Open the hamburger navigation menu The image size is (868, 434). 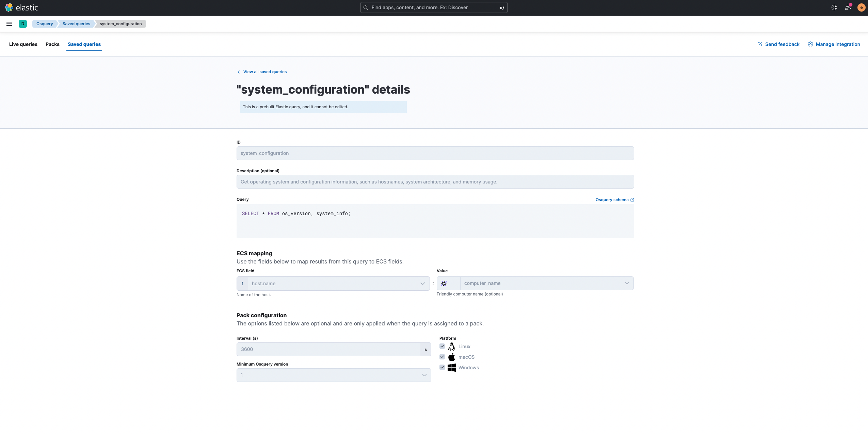[9, 24]
